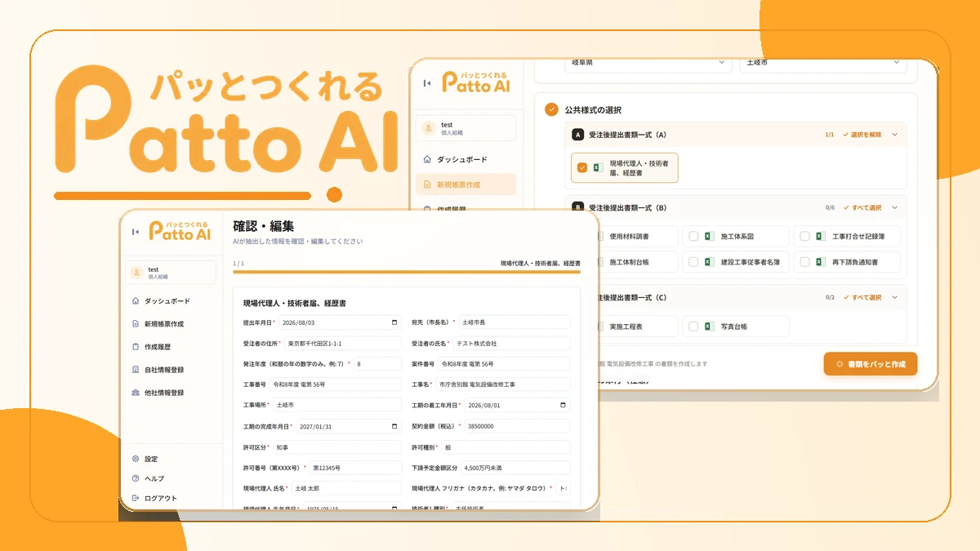The height and width of the screenshot is (551, 980).
Task: Click the logout icon beside ログアウト
Action: pos(136,498)
